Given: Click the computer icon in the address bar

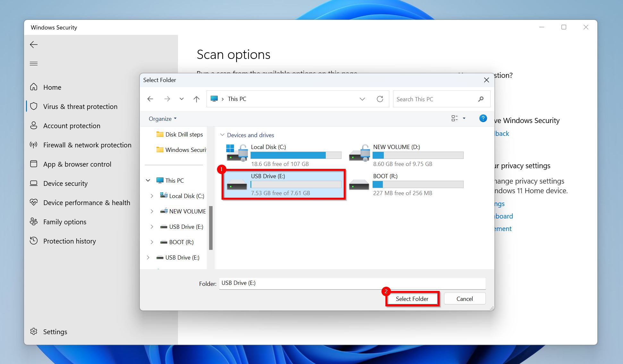Looking at the screenshot, I should click(214, 99).
